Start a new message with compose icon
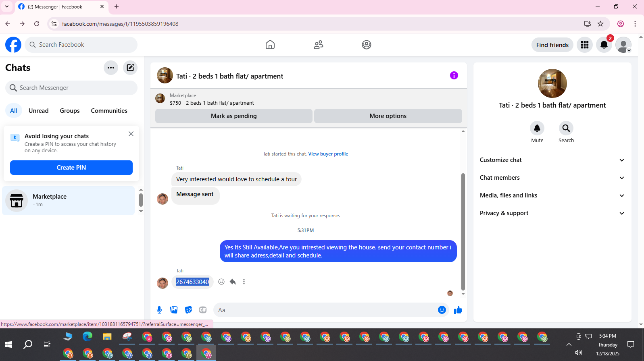The image size is (644, 361). tap(130, 68)
